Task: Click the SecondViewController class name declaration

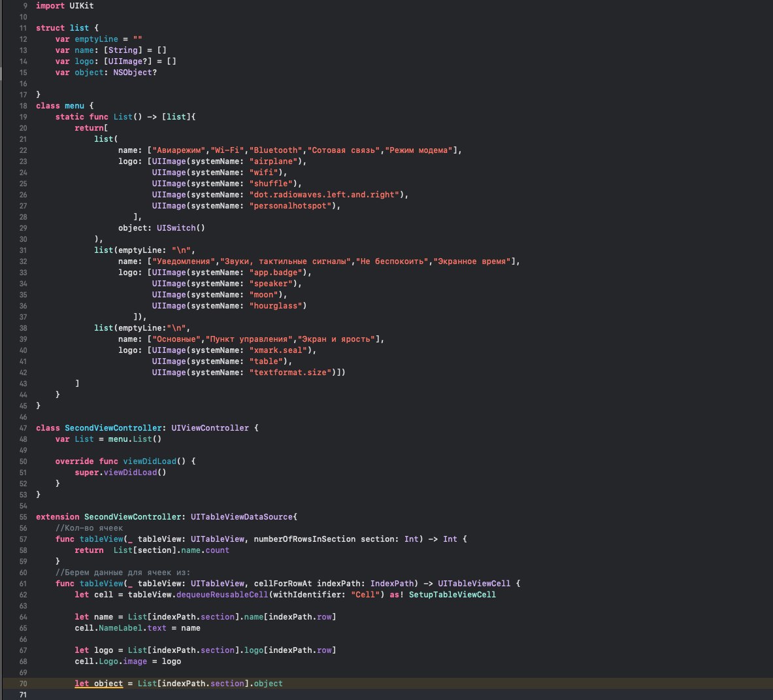Action: tap(113, 428)
